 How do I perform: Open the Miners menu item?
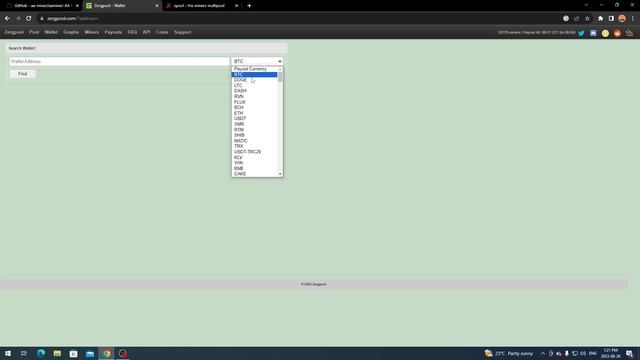pyautogui.click(x=91, y=32)
